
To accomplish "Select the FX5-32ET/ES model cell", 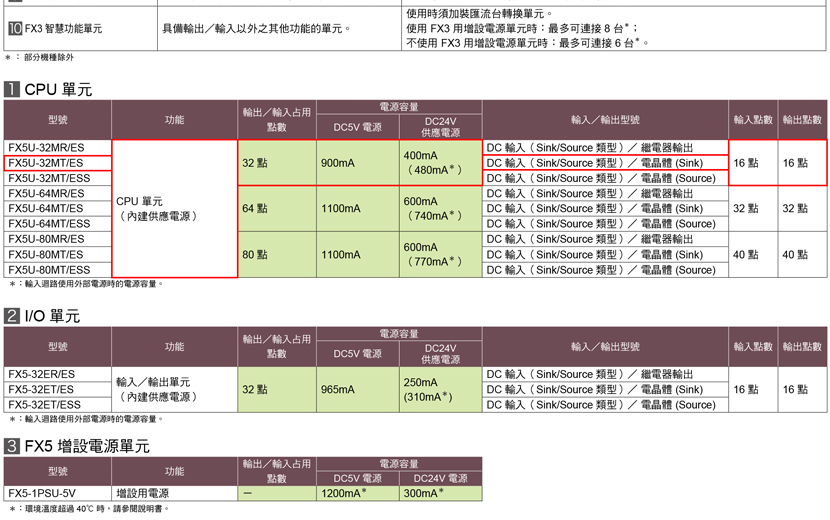I will click(58, 390).
